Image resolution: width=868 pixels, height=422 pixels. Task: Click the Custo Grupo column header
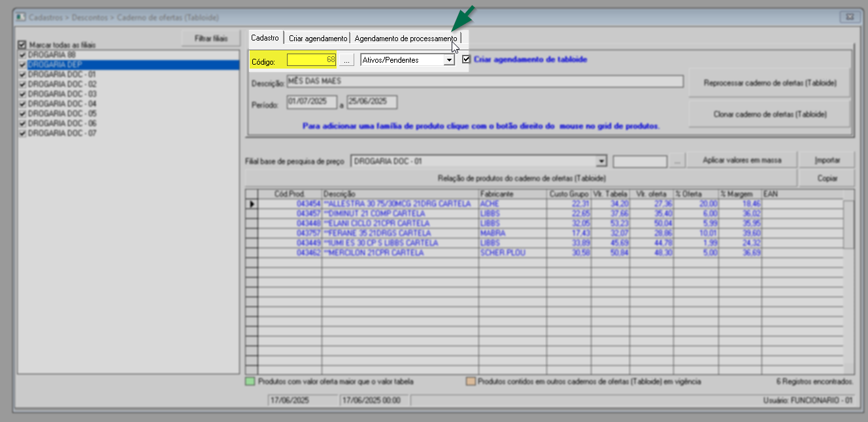click(569, 194)
